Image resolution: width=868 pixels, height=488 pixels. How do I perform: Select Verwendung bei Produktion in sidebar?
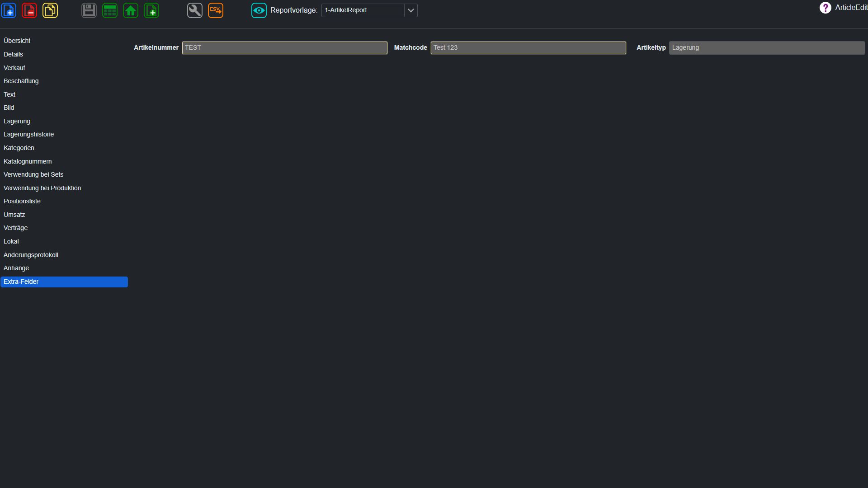click(x=42, y=188)
